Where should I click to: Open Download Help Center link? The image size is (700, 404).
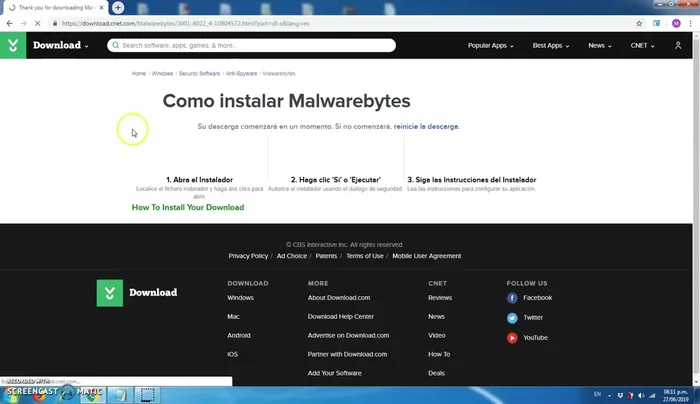(x=340, y=317)
